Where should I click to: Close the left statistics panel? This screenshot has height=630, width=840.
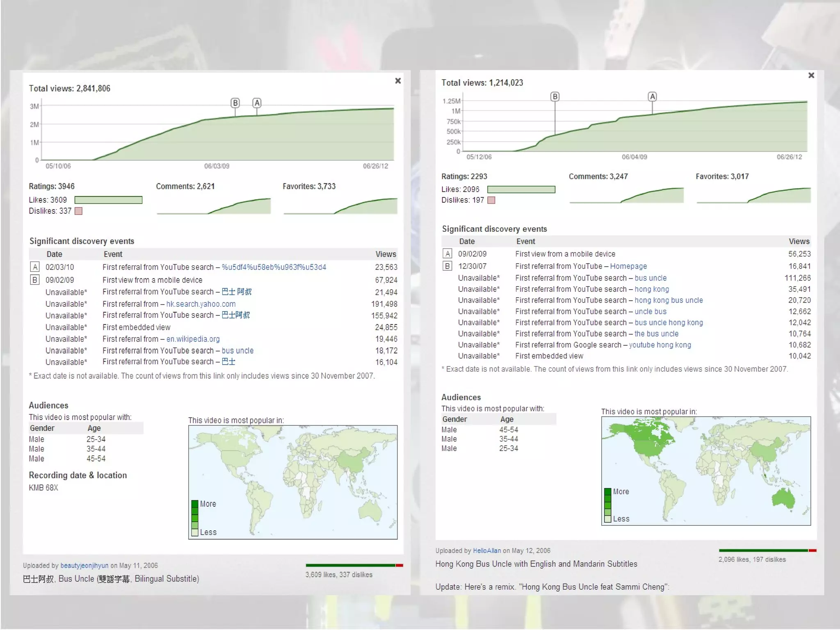click(x=397, y=81)
